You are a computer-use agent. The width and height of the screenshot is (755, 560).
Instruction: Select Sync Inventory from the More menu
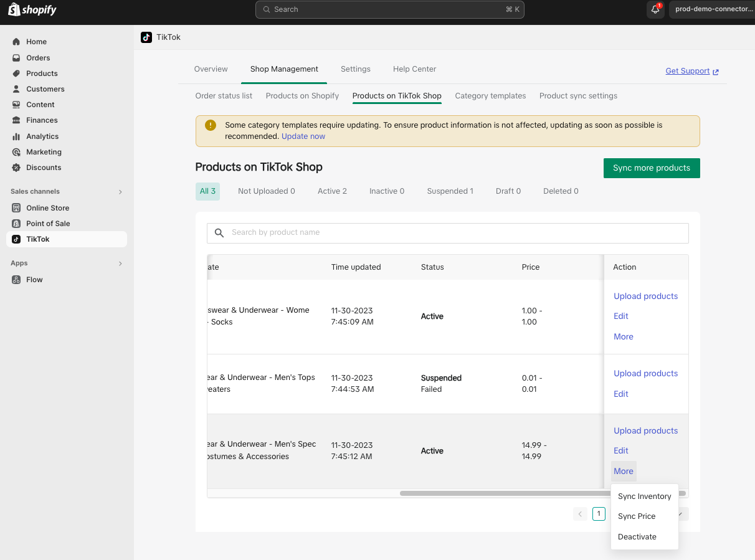[x=644, y=496]
